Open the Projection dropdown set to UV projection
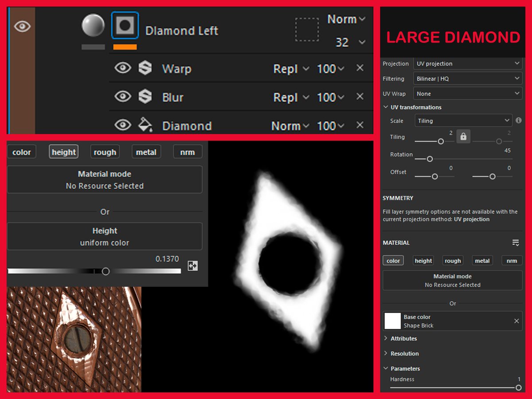The width and height of the screenshot is (532, 399). click(x=468, y=63)
